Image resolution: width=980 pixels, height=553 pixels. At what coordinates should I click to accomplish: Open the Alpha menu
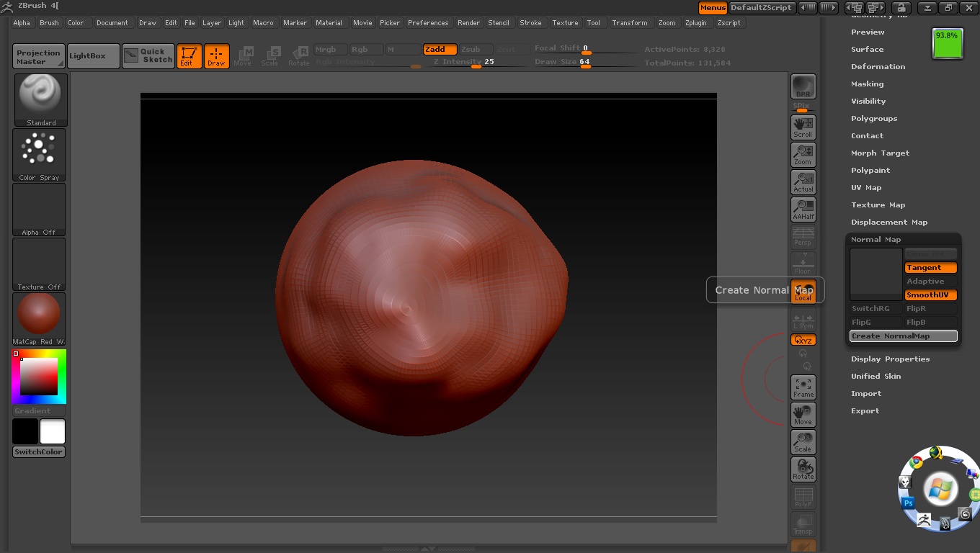point(22,23)
